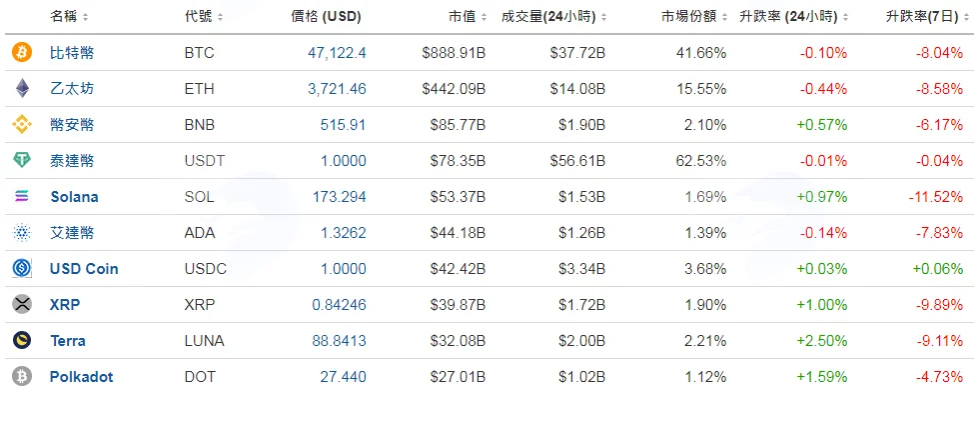Sort by 名稱 column sort arrows

(x=85, y=18)
